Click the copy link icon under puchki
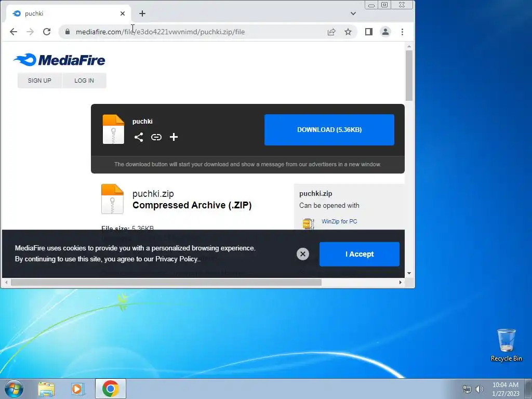532x399 pixels. pos(156,137)
